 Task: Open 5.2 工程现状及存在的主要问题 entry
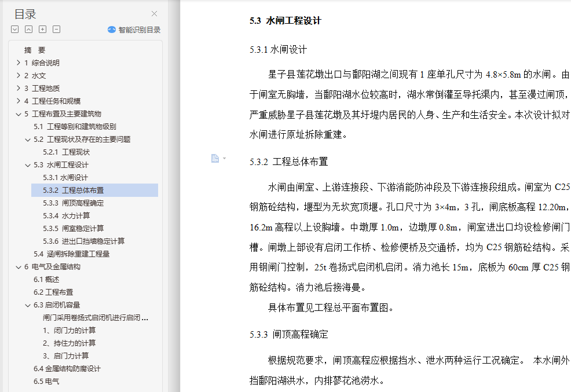(82, 140)
